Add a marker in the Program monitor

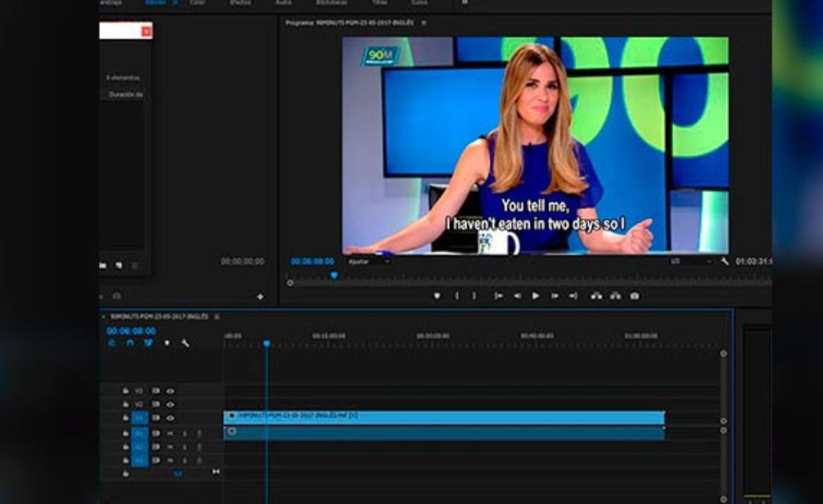pyautogui.click(x=436, y=296)
